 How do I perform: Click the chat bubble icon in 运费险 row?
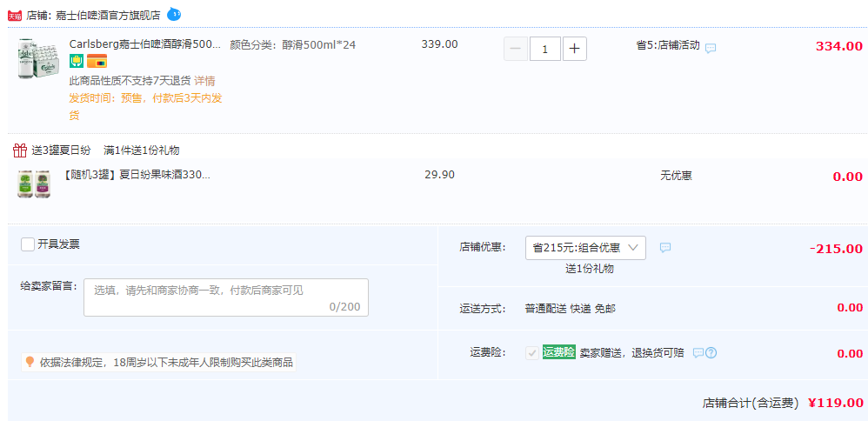[698, 352]
